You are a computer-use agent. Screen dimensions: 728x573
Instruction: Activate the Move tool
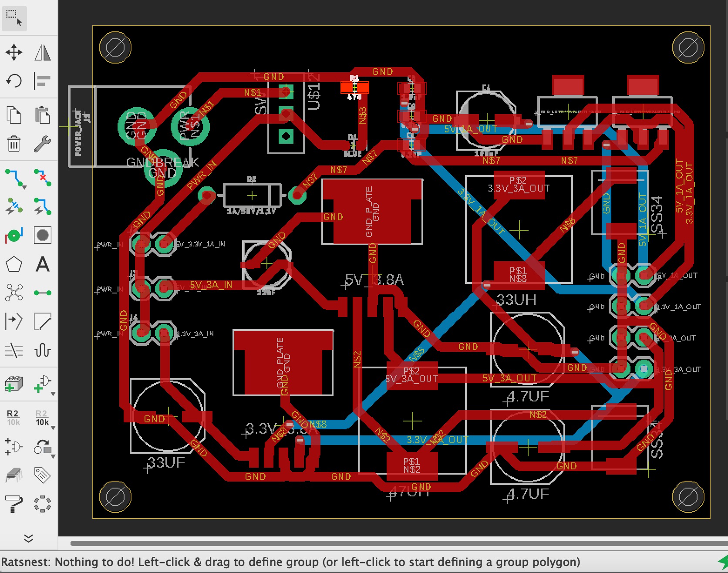[14, 52]
